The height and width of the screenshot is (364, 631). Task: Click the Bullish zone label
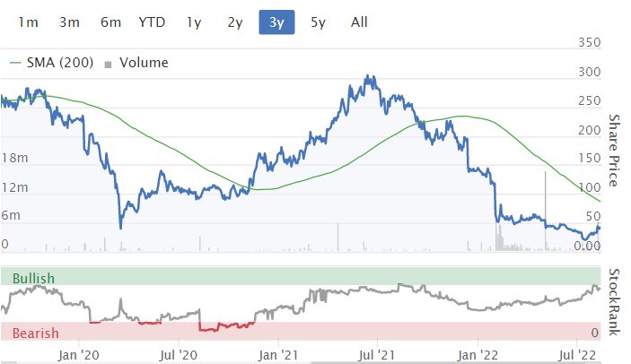(x=33, y=279)
